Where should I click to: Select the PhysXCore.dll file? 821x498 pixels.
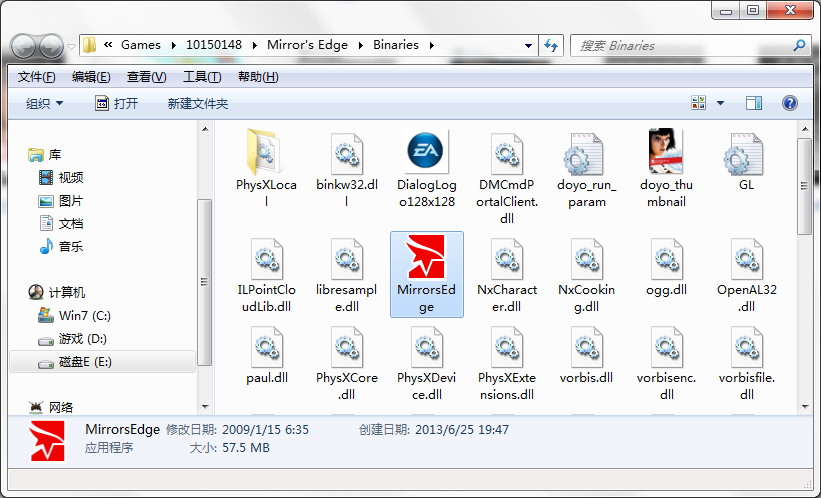pos(347,363)
